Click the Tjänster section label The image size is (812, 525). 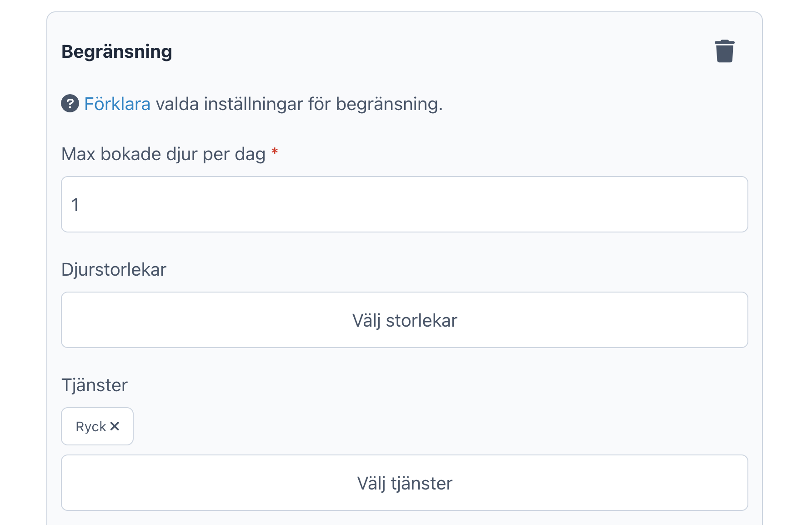click(x=95, y=385)
